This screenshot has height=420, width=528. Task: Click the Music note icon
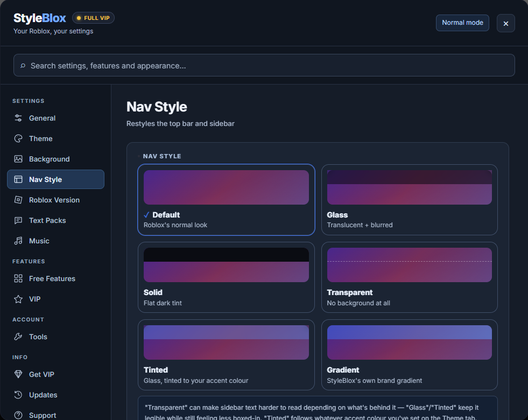point(18,241)
